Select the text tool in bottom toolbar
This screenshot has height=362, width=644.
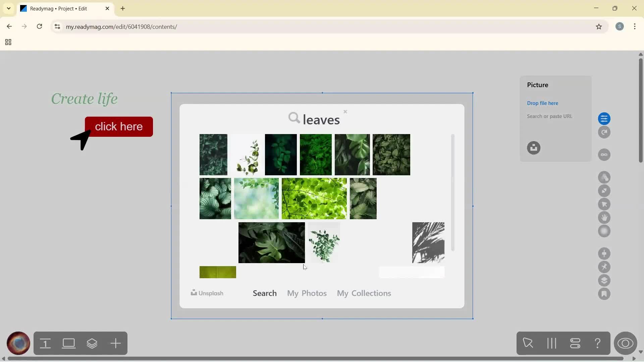point(46,343)
